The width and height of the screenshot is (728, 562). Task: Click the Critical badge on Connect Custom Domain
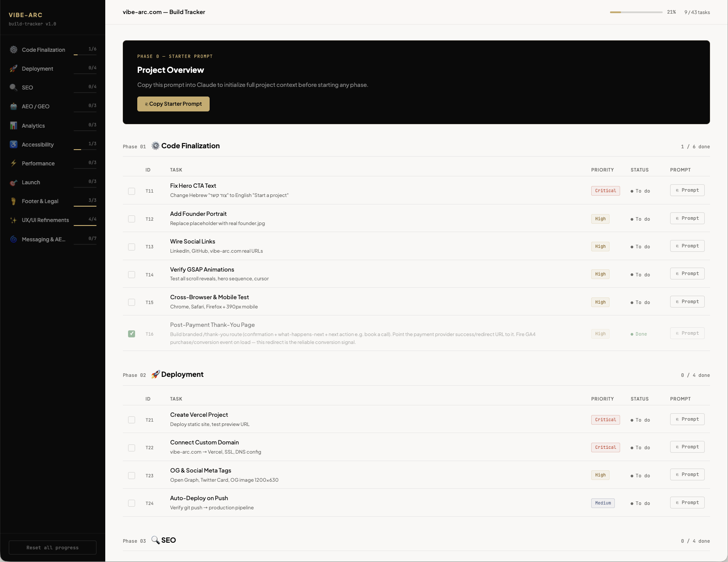click(605, 447)
